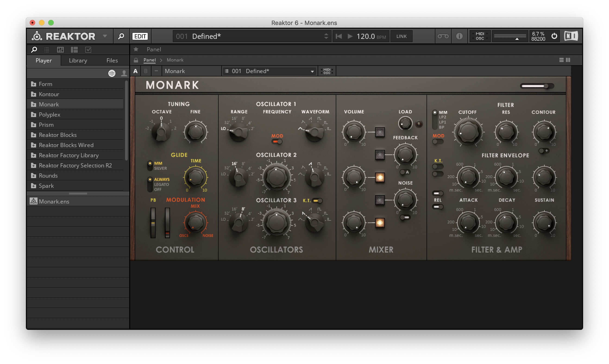Toggle filter MOD switch
The image size is (609, 364).
[438, 142]
